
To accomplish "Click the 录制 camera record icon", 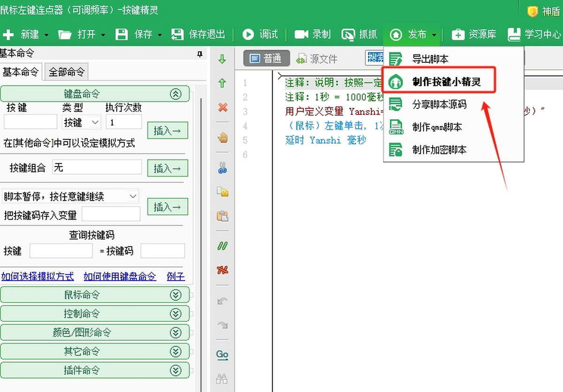I will point(301,34).
